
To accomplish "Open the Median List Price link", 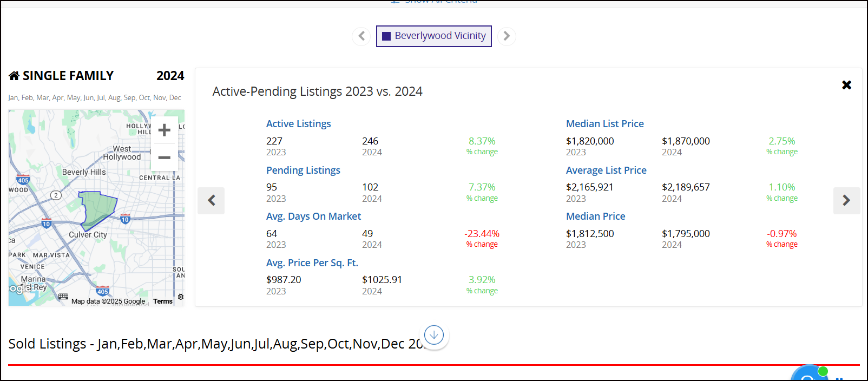I will [605, 124].
